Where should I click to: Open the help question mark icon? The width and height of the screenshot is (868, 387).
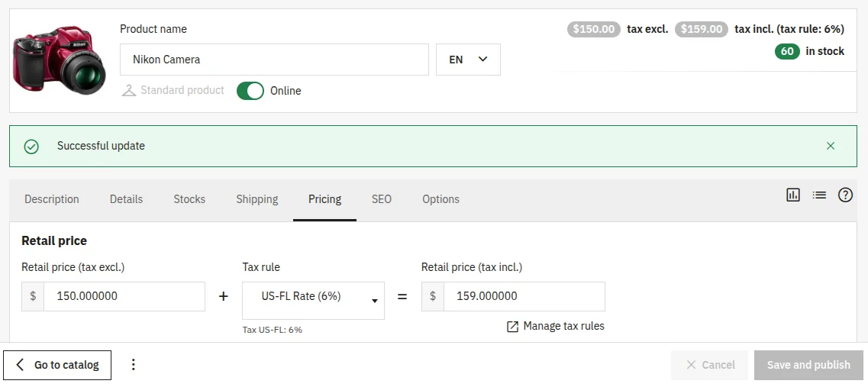pyautogui.click(x=845, y=195)
